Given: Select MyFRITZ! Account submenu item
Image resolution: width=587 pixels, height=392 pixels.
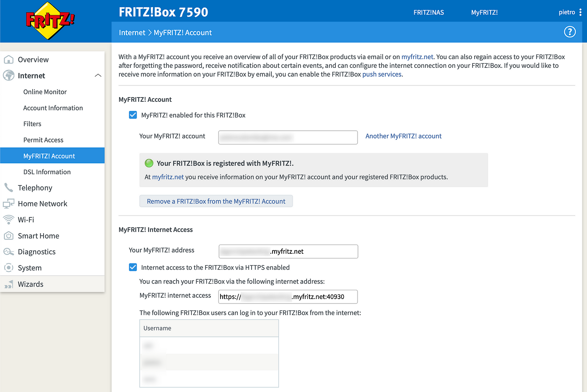Looking at the screenshot, I should click(x=52, y=155).
